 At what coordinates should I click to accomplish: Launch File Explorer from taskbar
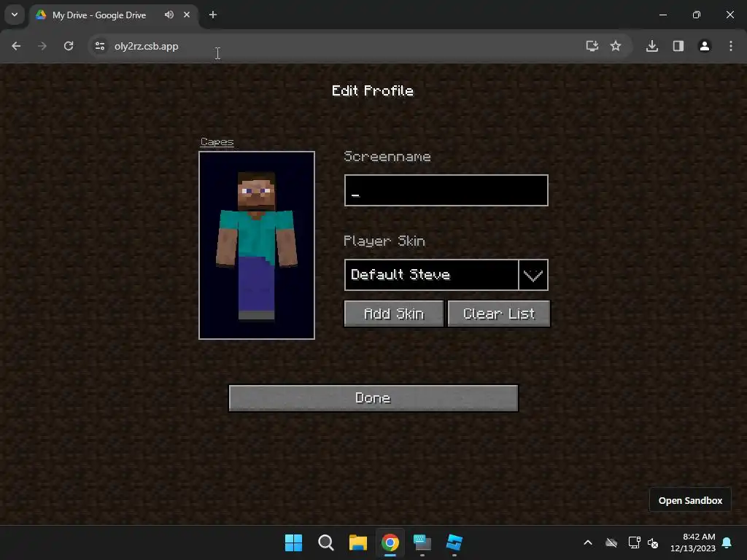coord(357,542)
